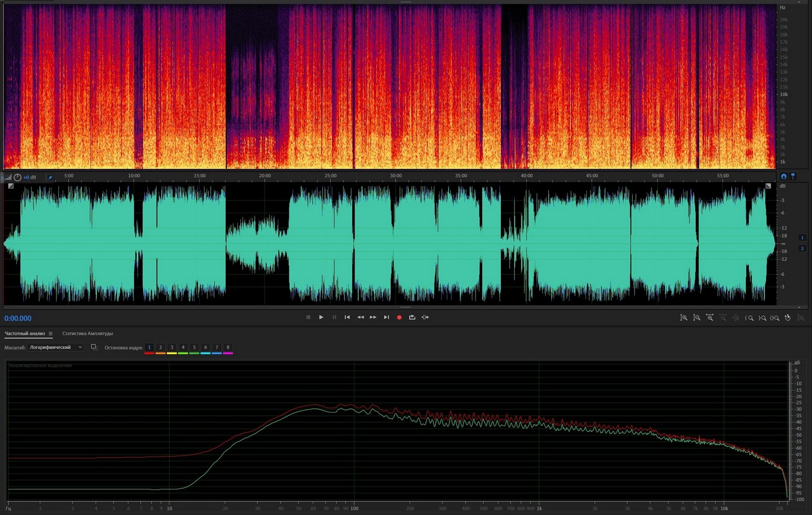Click Zoom In Time icon

pyautogui.click(x=710, y=317)
